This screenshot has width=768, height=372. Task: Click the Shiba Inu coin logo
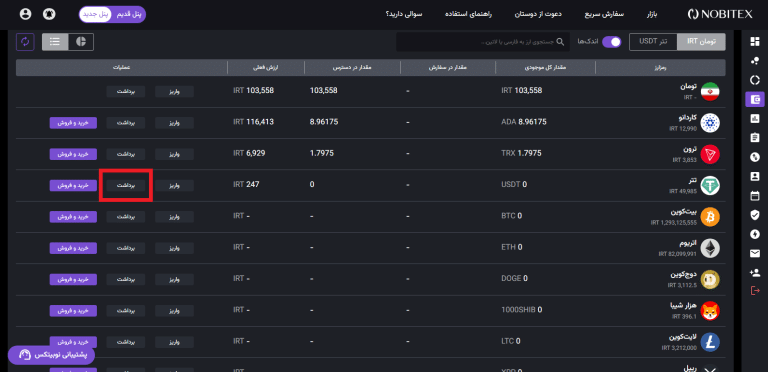tap(710, 311)
